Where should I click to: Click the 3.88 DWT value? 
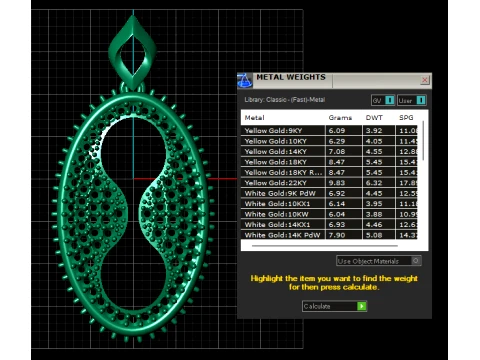[374, 214]
